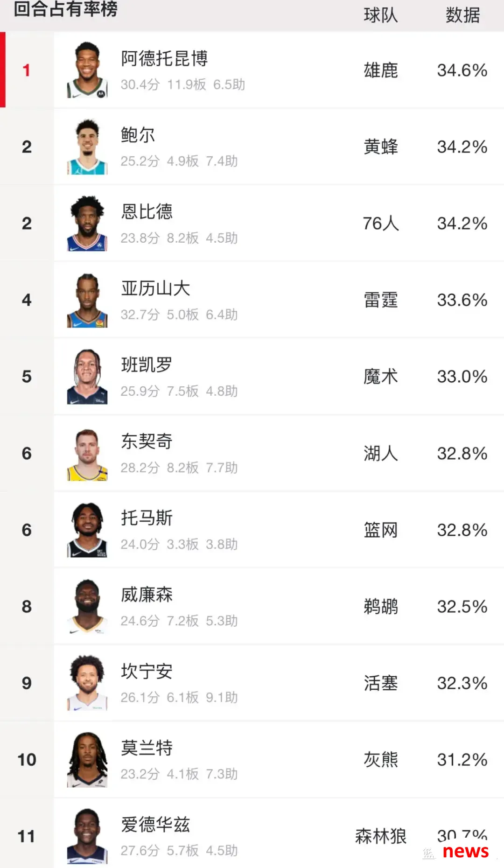The width and height of the screenshot is (504, 868).
Task: Select the 湖人 team label
Action: coord(381,453)
